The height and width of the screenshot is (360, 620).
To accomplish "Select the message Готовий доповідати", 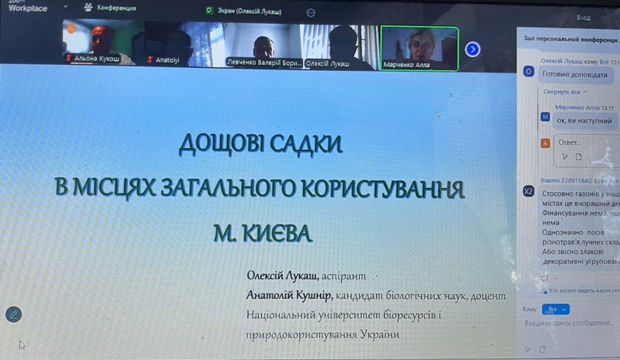I will click(x=575, y=74).
